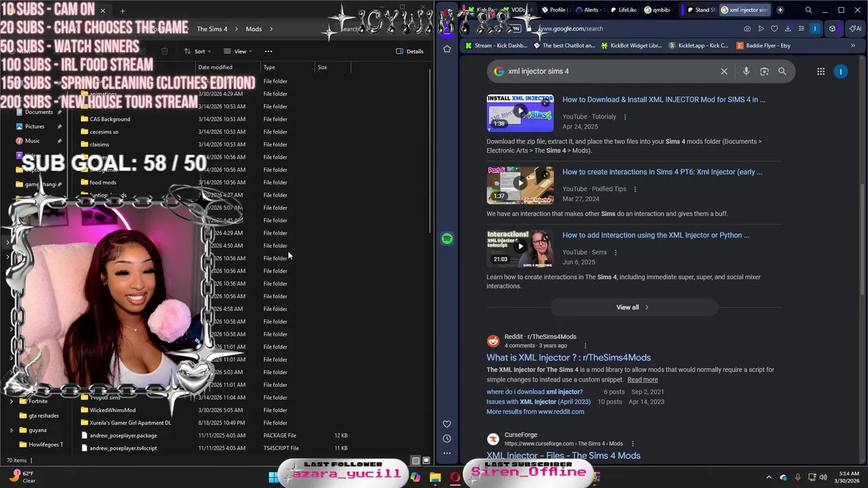Open the View dropdown in Explorer
Image resolution: width=868 pixels, height=488 pixels.
(238, 52)
